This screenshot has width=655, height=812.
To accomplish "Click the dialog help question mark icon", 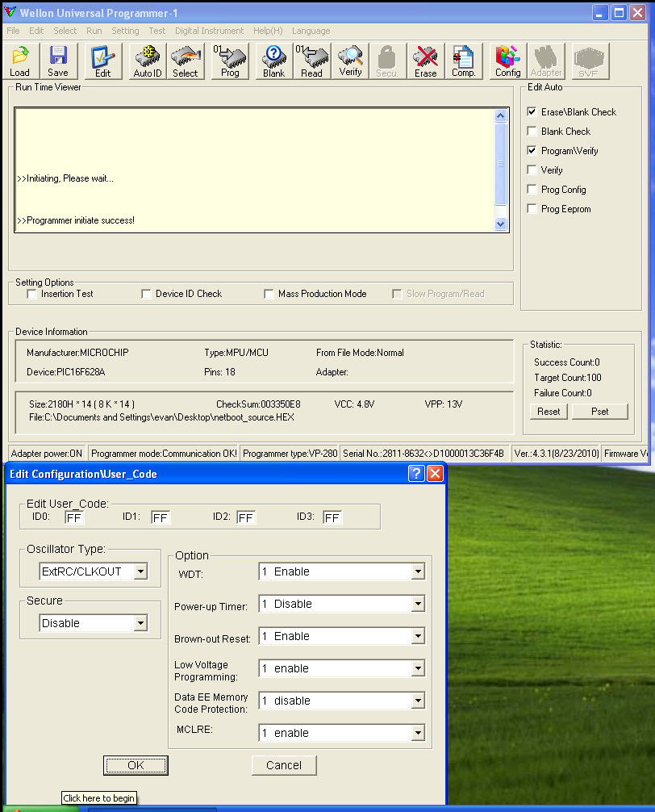I will pyautogui.click(x=416, y=473).
